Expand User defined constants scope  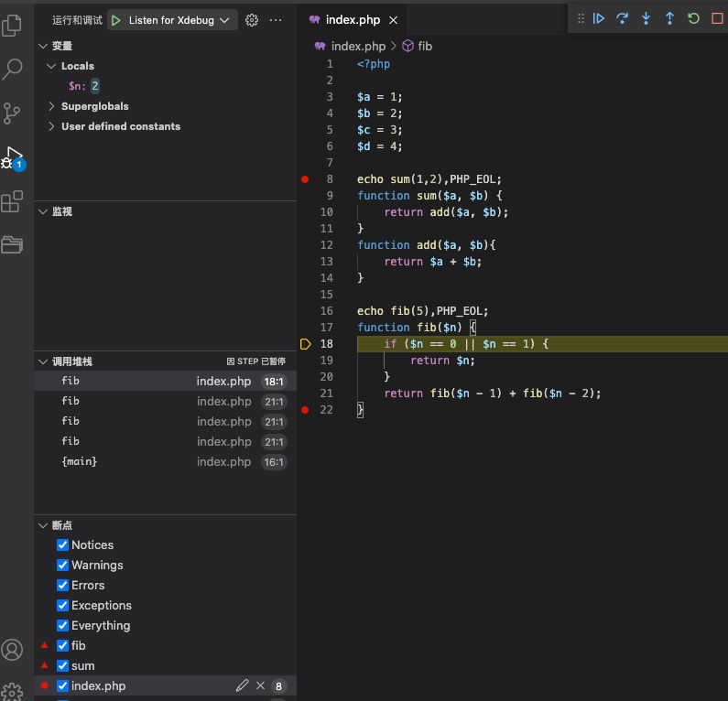pos(51,126)
